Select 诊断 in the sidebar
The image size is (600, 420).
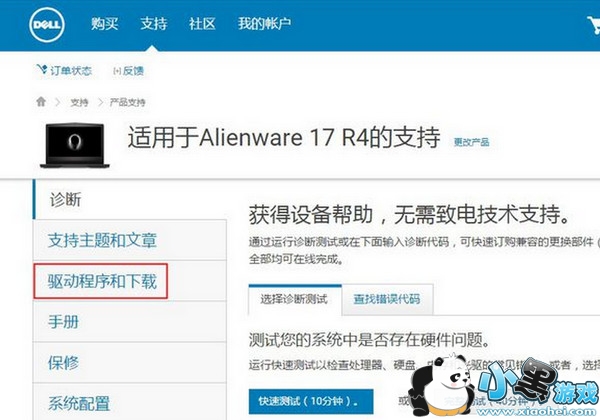[x=130, y=200]
